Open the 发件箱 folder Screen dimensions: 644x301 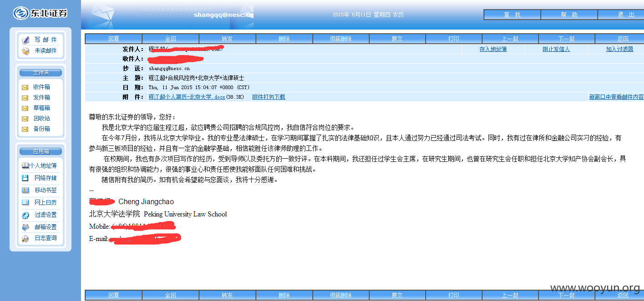(41, 98)
